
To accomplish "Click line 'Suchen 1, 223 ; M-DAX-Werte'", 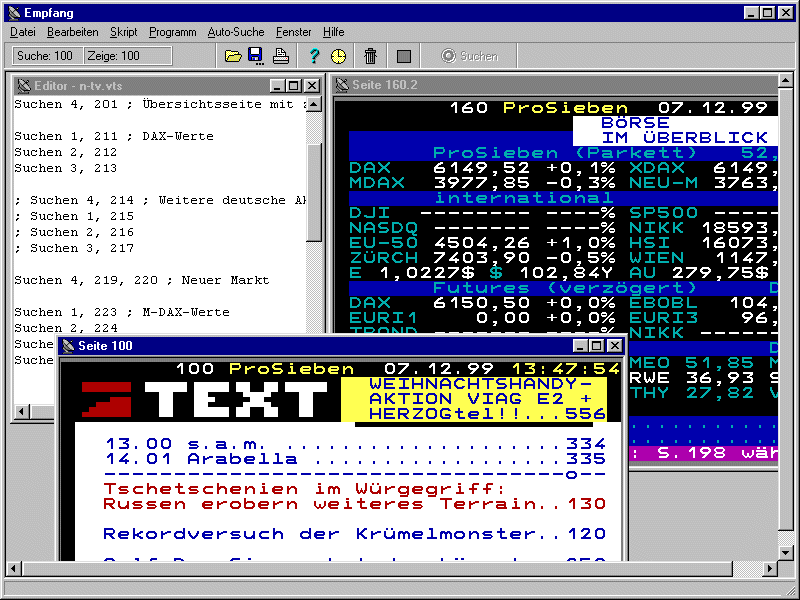I will click(121, 312).
